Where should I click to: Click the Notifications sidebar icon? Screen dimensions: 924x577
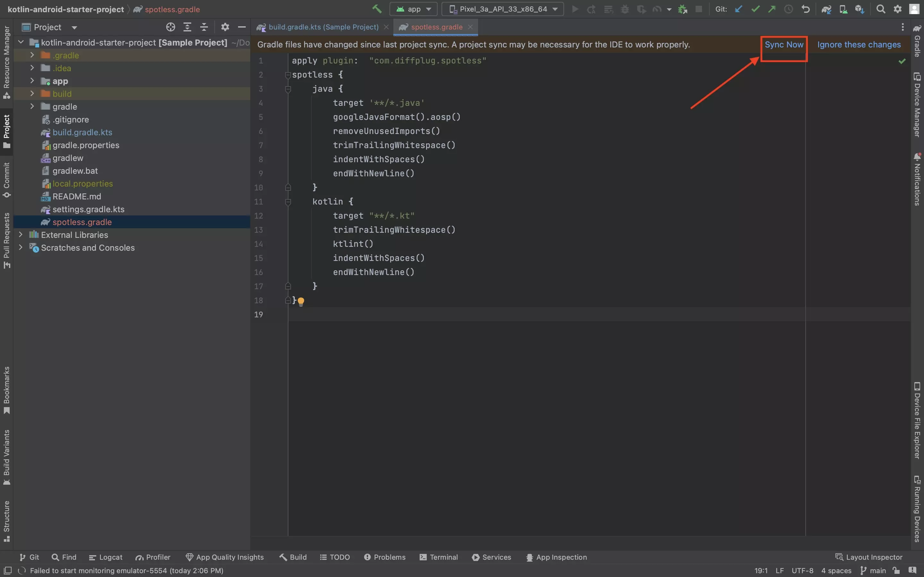tap(917, 178)
